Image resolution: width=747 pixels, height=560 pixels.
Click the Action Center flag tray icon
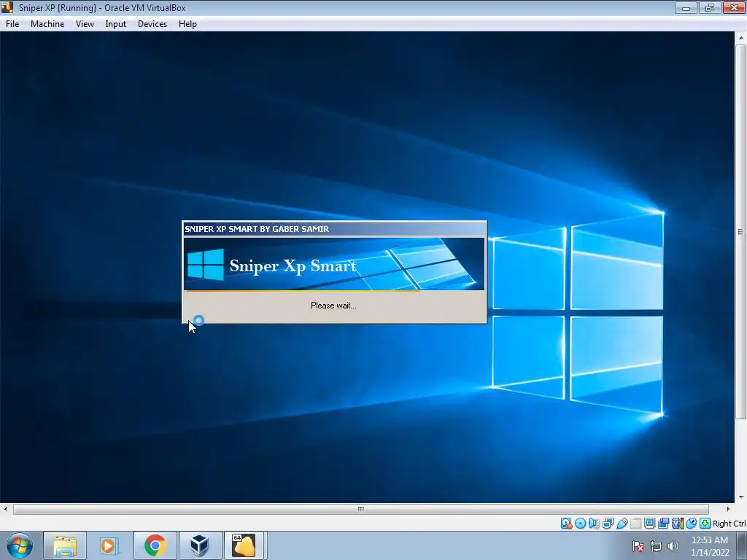tap(638, 546)
